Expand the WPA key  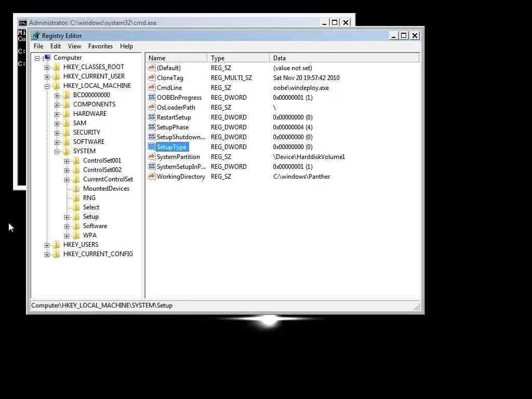[x=67, y=236]
